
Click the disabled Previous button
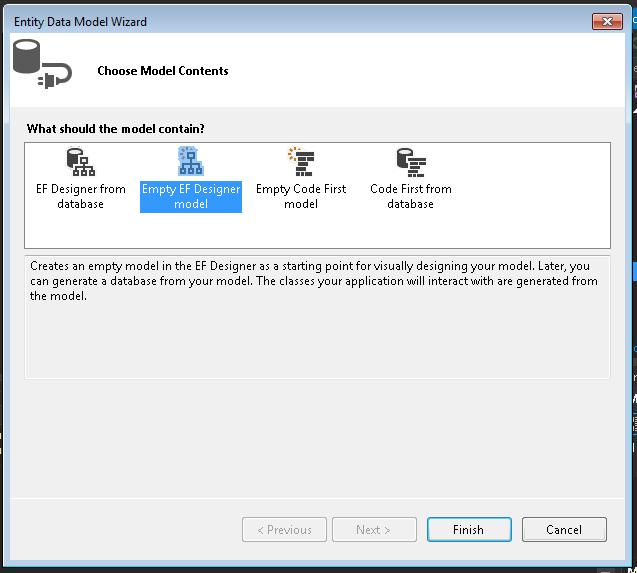coord(284,530)
